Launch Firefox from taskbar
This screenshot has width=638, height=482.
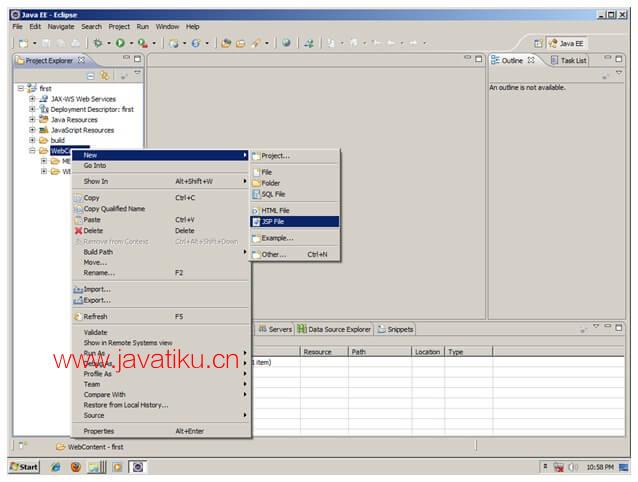(x=76, y=467)
